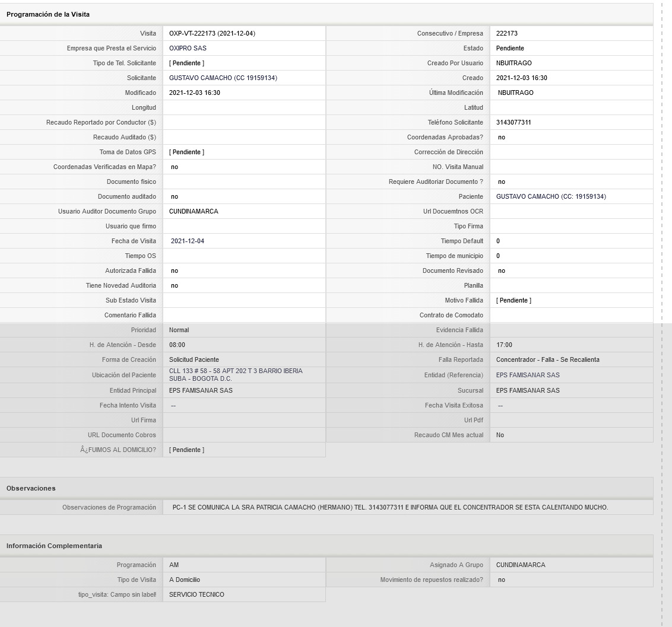The height and width of the screenshot is (627, 672).
Task: Click Creado Por Usuario value NBUITRAGO
Action: pos(513,63)
